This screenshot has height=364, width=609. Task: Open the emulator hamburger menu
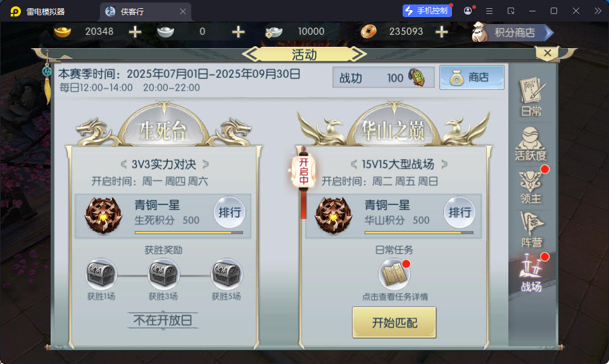489,11
